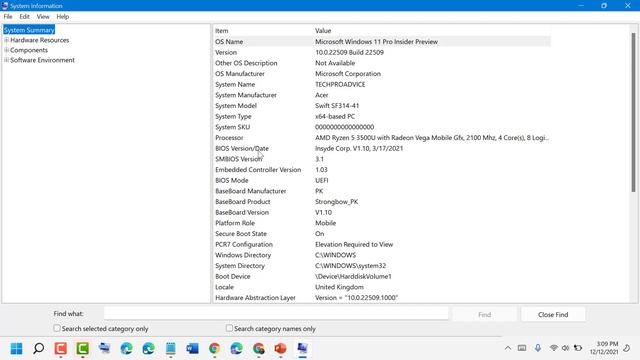Click the Swift SF314-41 value

(x=337, y=106)
